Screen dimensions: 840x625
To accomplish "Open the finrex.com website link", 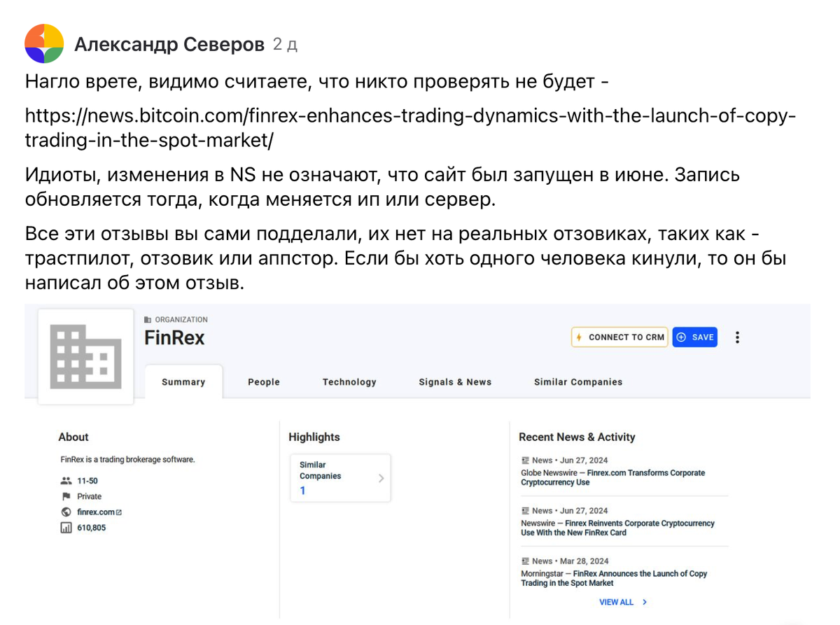I will [x=96, y=512].
